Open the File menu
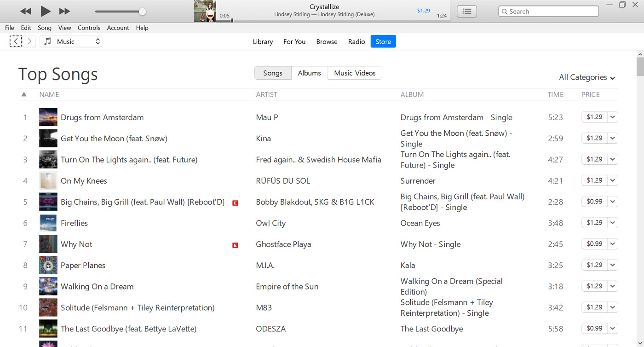644x347 pixels. pyautogui.click(x=10, y=28)
